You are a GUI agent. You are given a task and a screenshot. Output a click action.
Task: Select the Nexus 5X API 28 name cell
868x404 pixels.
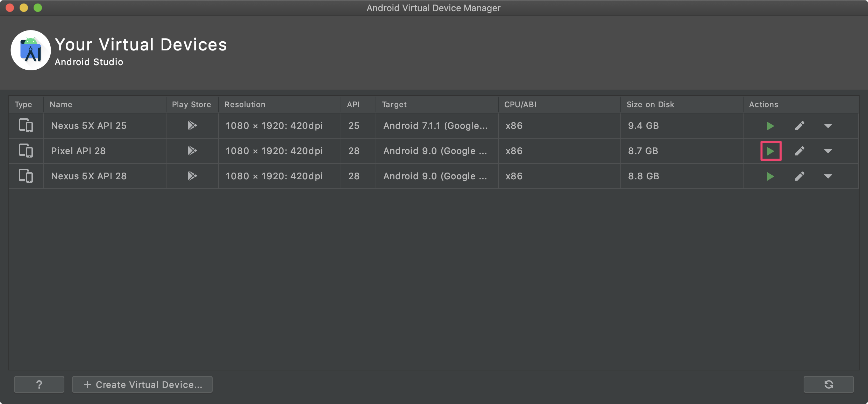105,176
